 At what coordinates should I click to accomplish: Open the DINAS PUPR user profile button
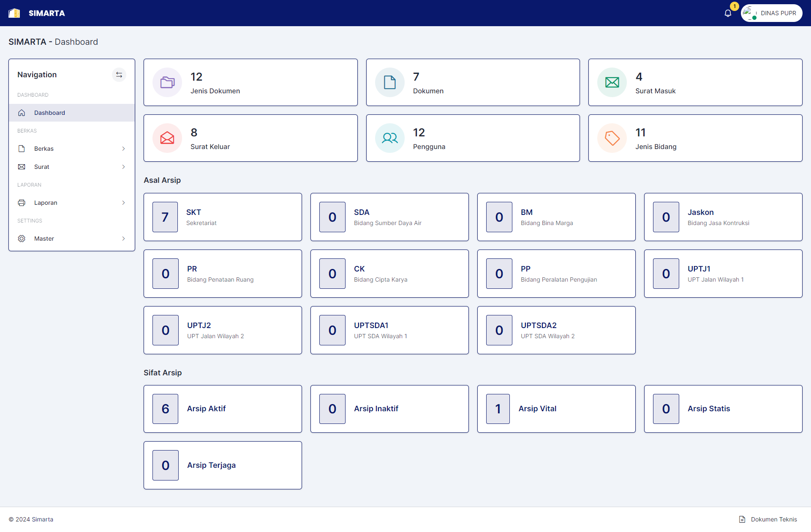tap(772, 13)
